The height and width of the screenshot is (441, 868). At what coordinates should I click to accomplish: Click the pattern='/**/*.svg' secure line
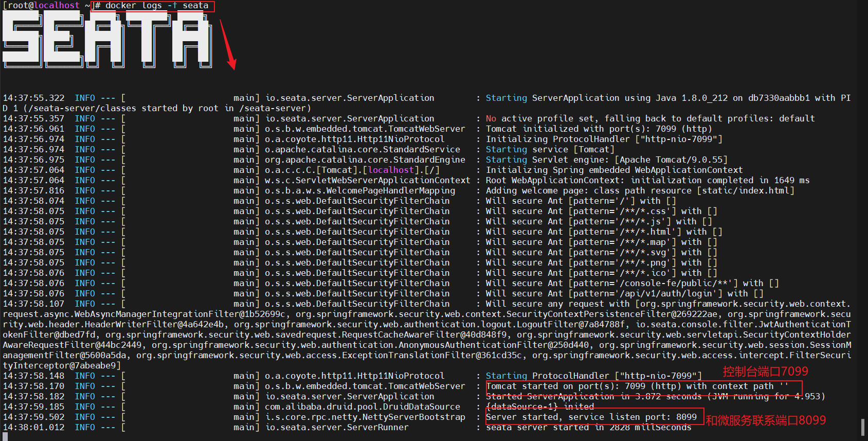[602, 252]
